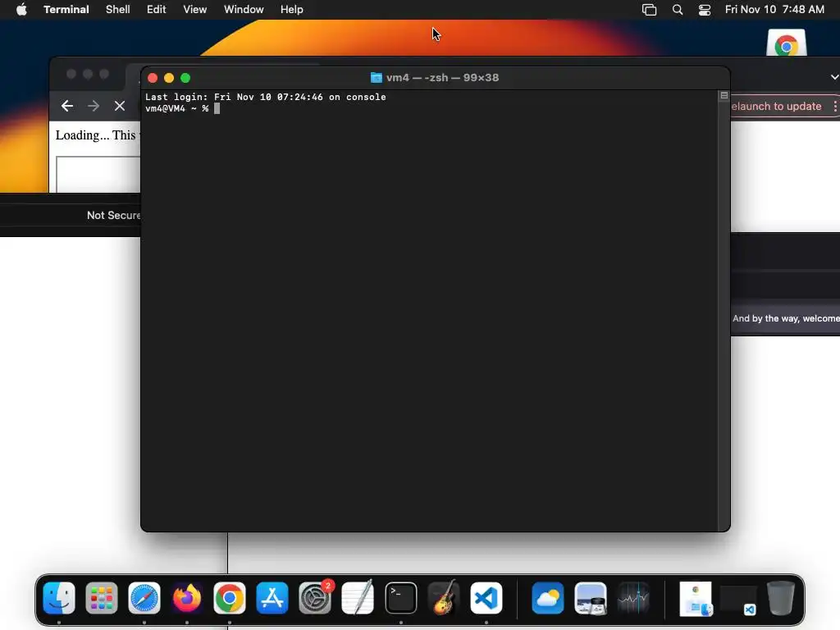The height and width of the screenshot is (630, 840).
Task: Open Chrome icon on the desktop
Action: click(x=787, y=43)
